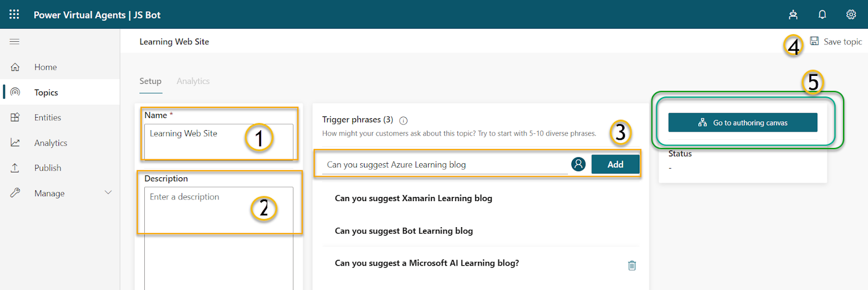Click the Home icon in sidebar

(x=15, y=67)
